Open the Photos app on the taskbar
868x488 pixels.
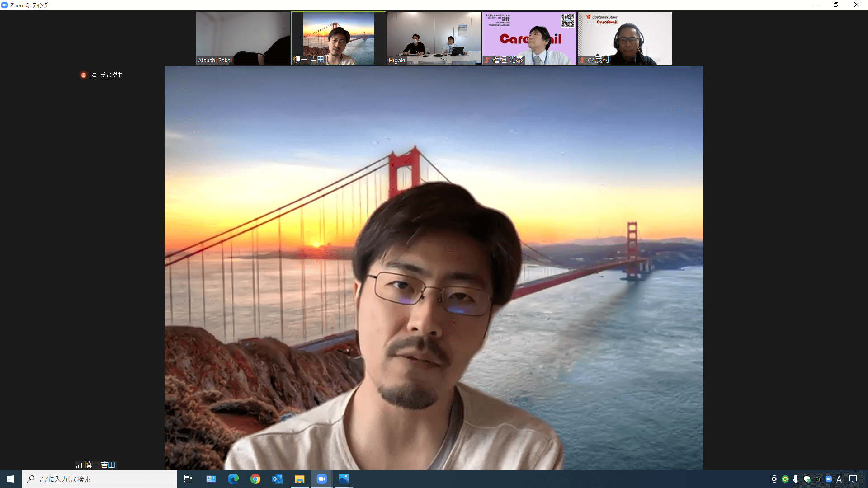click(x=344, y=479)
